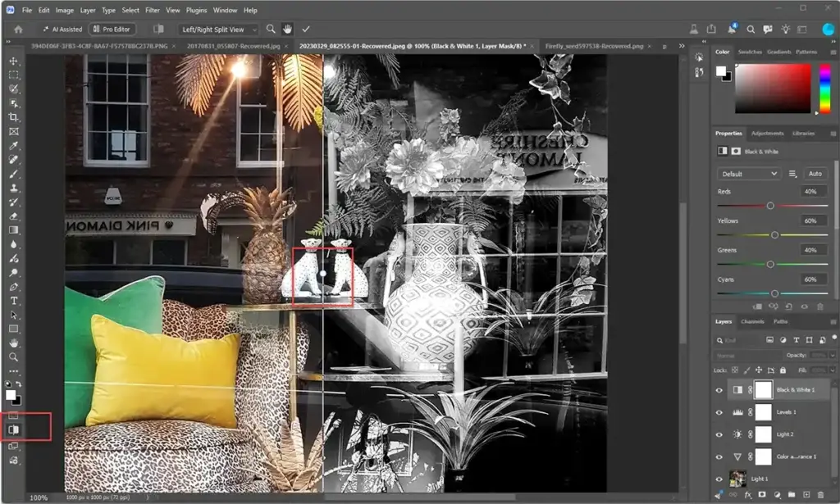Click the Light 1 layer thumbnail
The image size is (840, 504).
tap(737, 479)
